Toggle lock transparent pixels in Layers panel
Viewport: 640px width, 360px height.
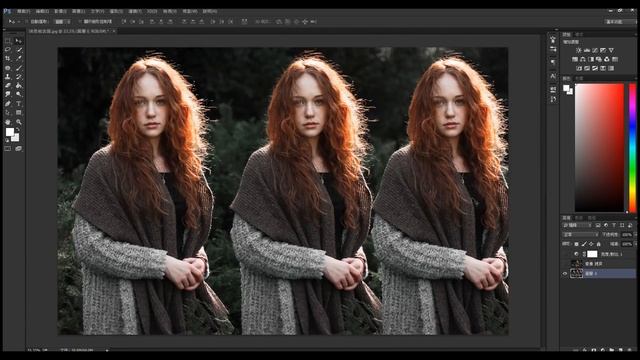click(x=576, y=244)
